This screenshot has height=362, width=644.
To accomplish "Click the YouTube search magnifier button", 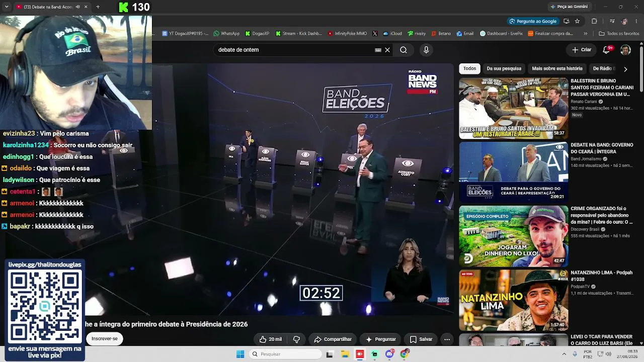I will [404, 50].
